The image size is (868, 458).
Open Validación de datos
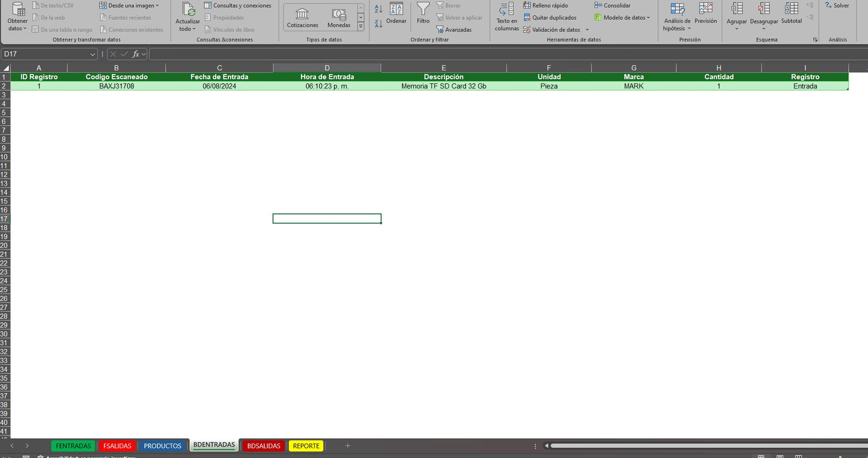pos(551,29)
